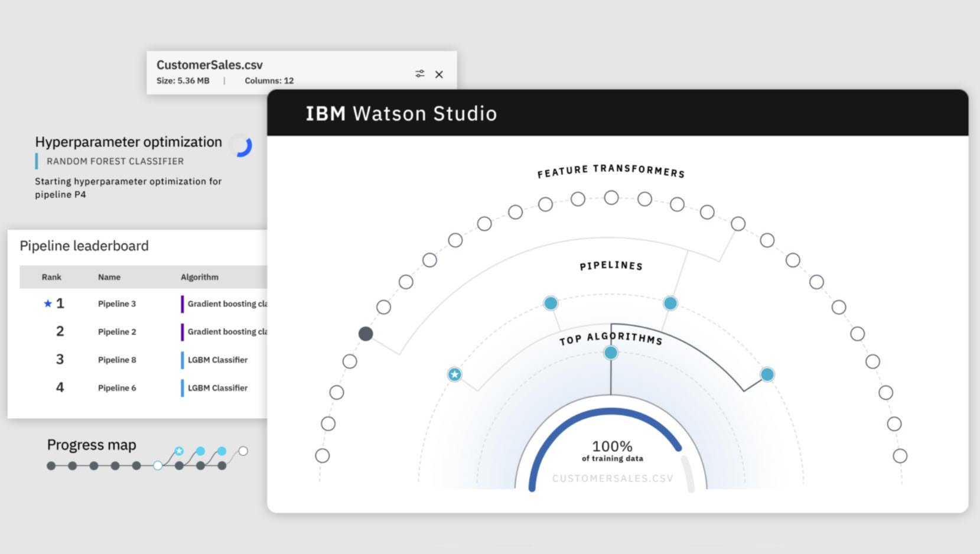Screen dimensions: 980x554
Task: Click the 'CUSTOMERSALES.CSV' label in the gauge
Action: [613, 478]
